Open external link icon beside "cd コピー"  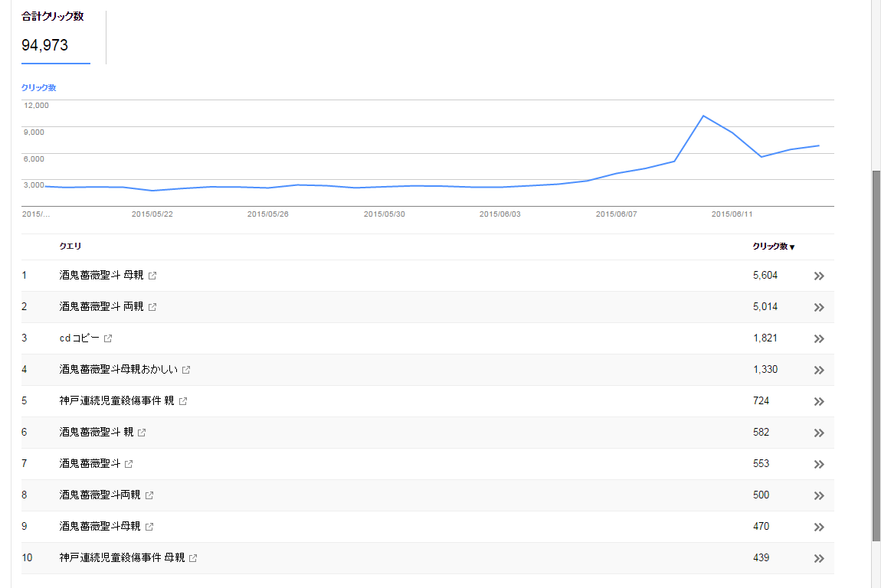pyautogui.click(x=108, y=338)
